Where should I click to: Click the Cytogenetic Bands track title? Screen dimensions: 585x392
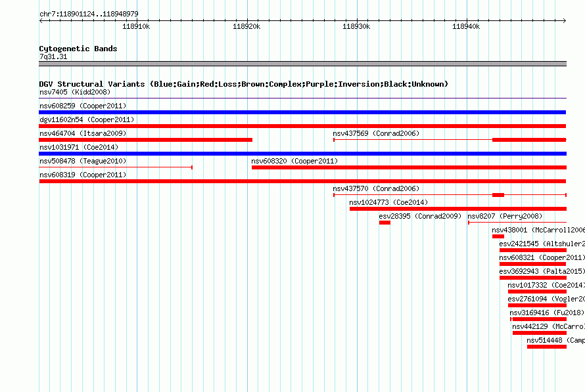pos(78,49)
